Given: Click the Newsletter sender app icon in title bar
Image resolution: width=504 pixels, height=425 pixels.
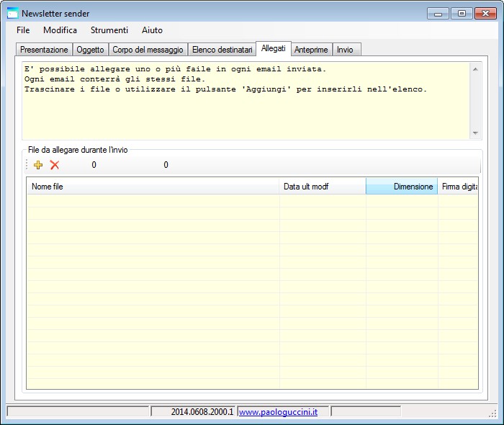Looking at the screenshot, I should (12, 14).
